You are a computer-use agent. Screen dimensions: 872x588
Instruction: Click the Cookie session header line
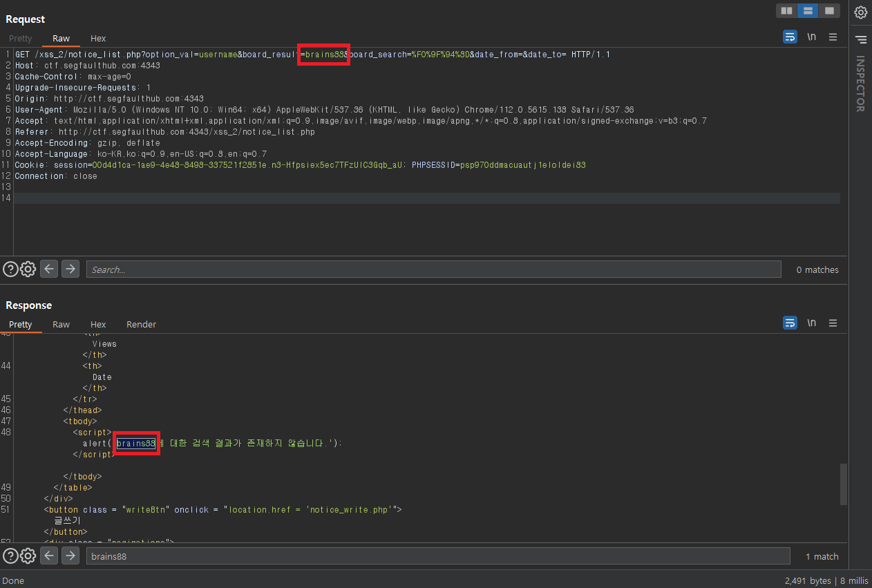300,164
